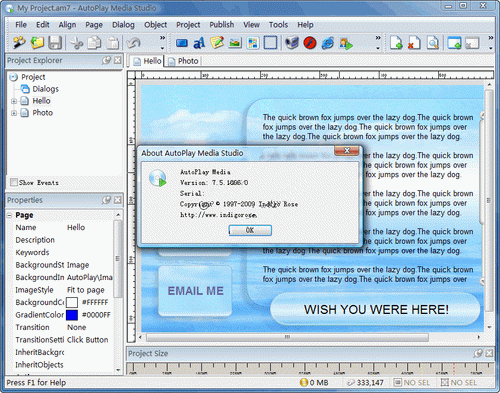
Task: Save project with the floppy disk icon
Action: [55, 43]
